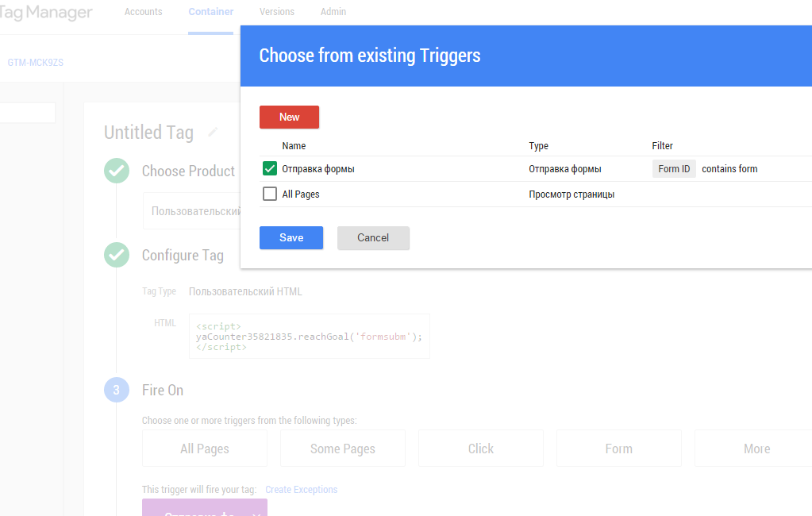Screen dimensions: 812x516
Task: Switch to the Container tab
Action: (x=211, y=11)
